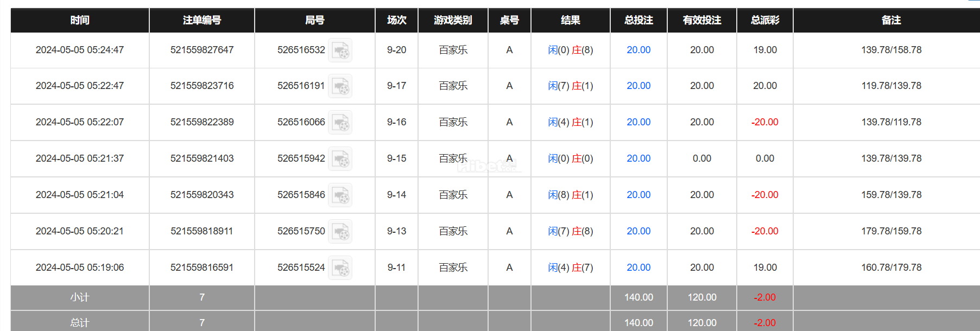The width and height of the screenshot is (980, 331).
Task: Click the 总派彩 column header
Action: (x=765, y=20)
